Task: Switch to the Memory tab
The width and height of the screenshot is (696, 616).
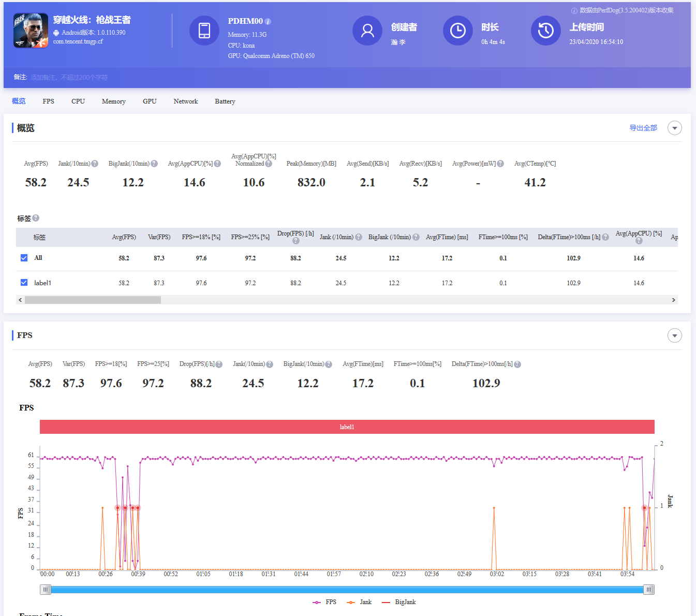Action: click(x=113, y=101)
